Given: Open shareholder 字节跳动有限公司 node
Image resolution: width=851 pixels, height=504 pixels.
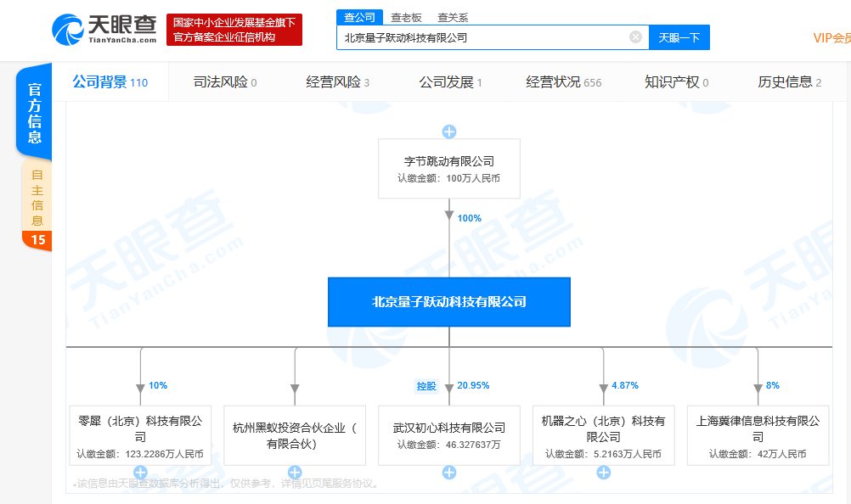Looking at the screenshot, I should [x=448, y=169].
